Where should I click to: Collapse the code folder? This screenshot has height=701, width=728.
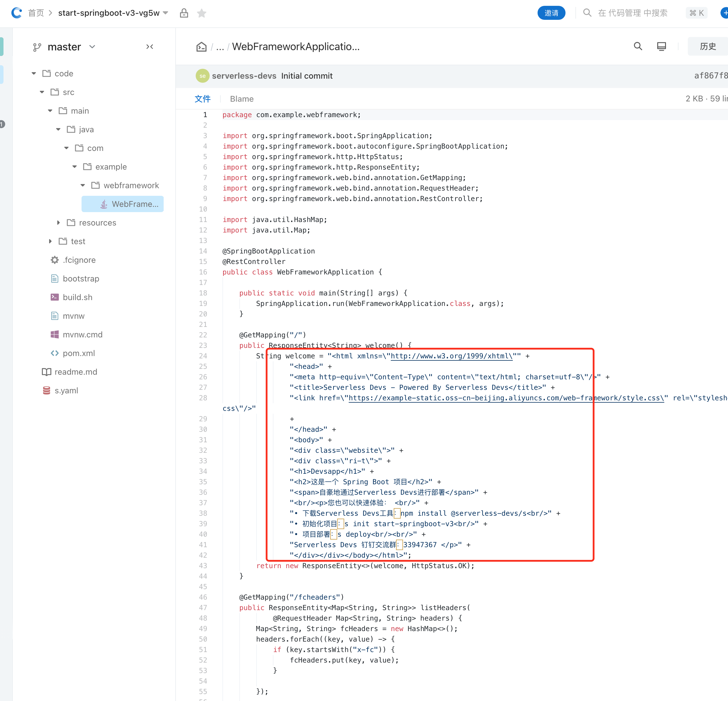click(x=34, y=73)
